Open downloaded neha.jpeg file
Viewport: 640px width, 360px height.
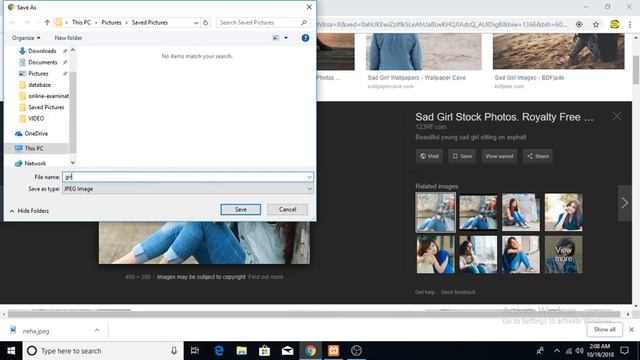pos(36,331)
